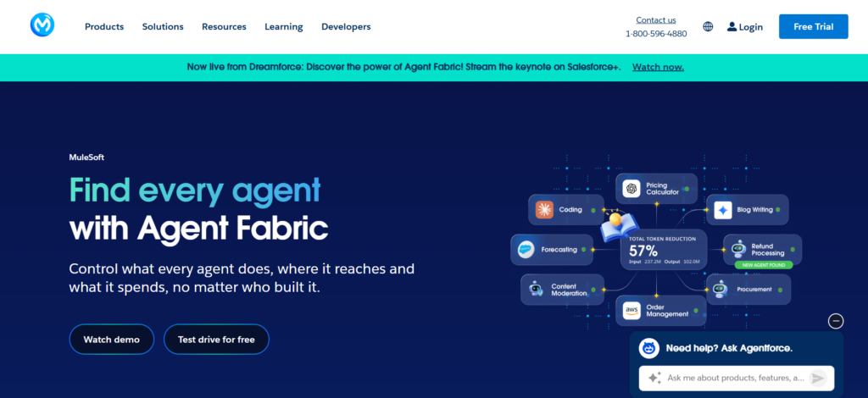Click the Refund Processing robot icon
Image resolution: width=868 pixels, height=398 pixels.
coord(738,249)
